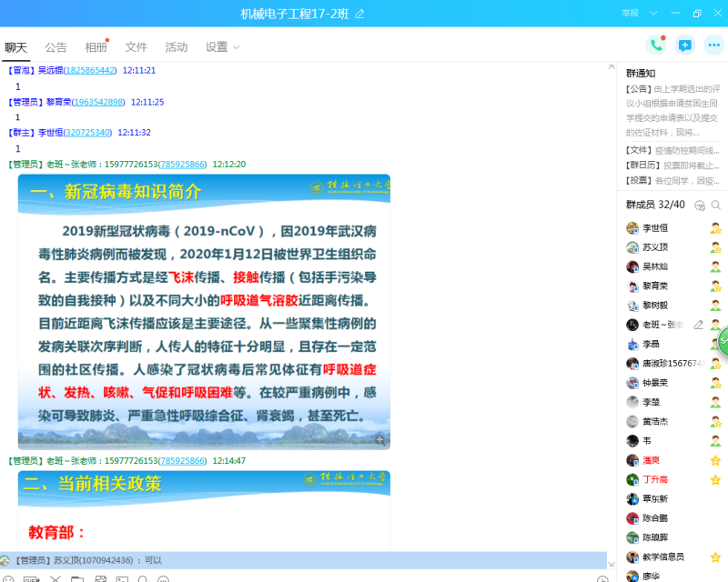728x582 pixels.
Task: Switch to the 公告 tab
Action: coord(56,47)
